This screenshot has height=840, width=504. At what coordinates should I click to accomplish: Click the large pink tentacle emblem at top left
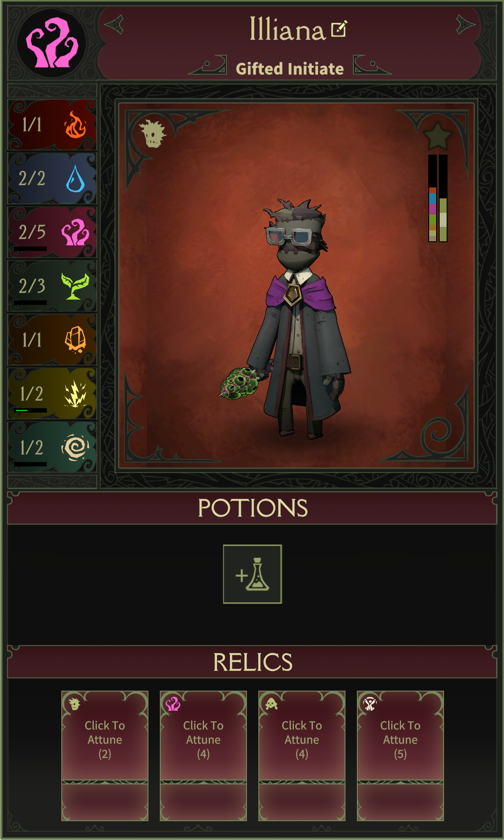[x=52, y=43]
